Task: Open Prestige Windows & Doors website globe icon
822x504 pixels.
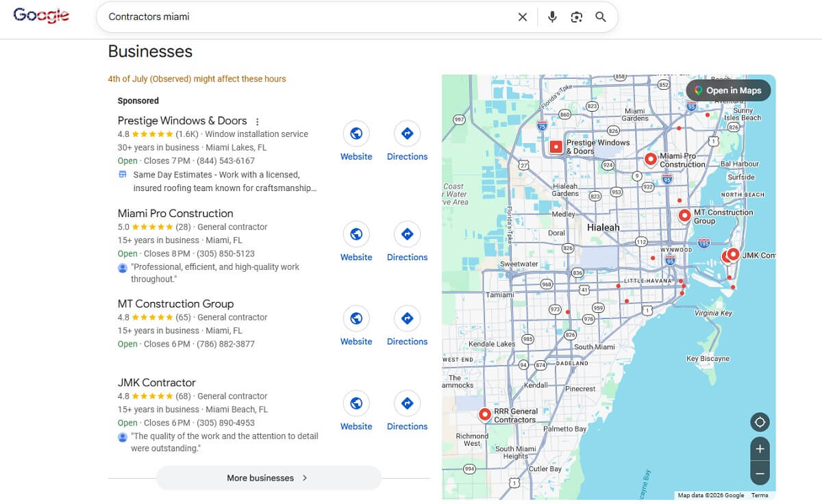Action: pyautogui.click(x=356, y=134)
